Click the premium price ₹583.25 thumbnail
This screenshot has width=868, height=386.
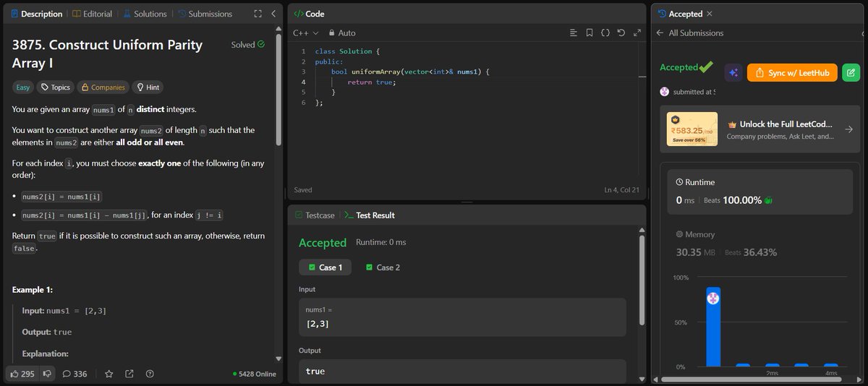pos(692,129)
